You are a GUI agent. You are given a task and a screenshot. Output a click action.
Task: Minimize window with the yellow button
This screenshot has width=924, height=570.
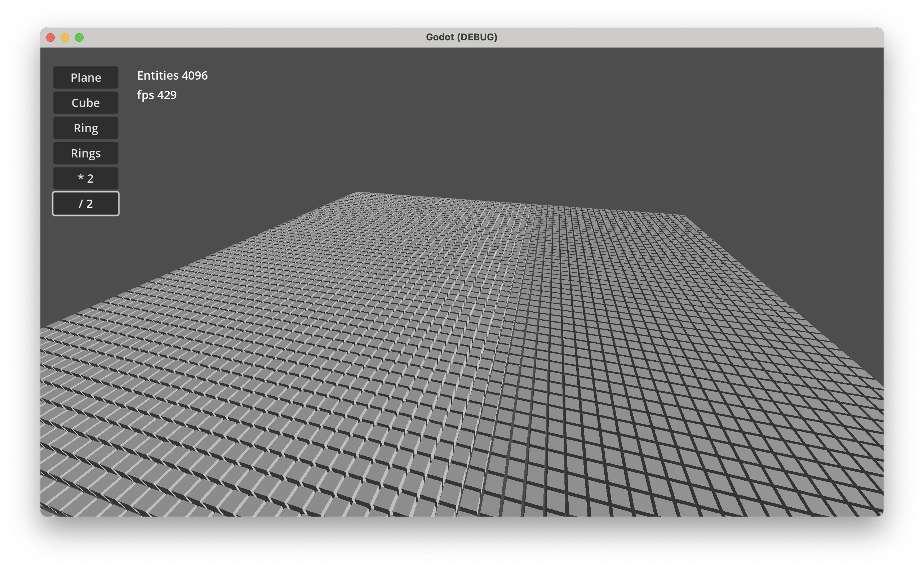coord(65,37)
